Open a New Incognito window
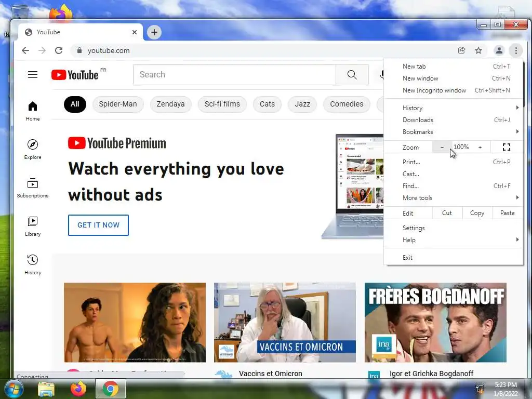 click(x=454, y=90)
